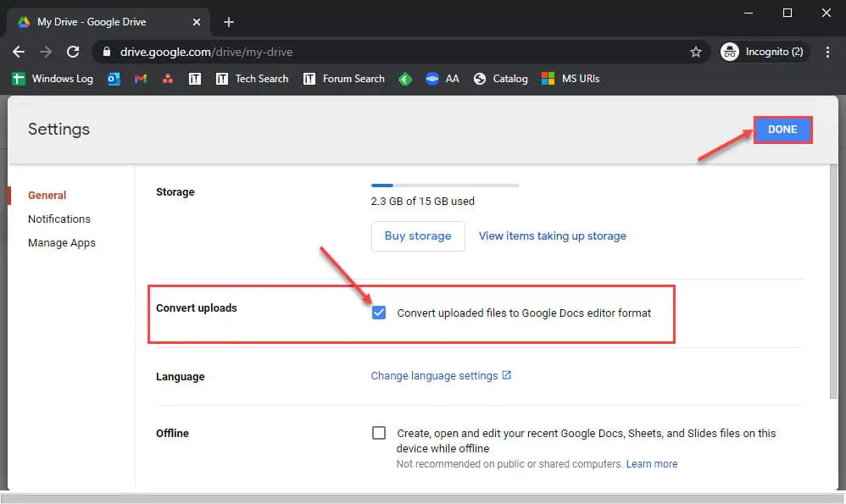Click the settings vertical scrollbar

point(833,281)
